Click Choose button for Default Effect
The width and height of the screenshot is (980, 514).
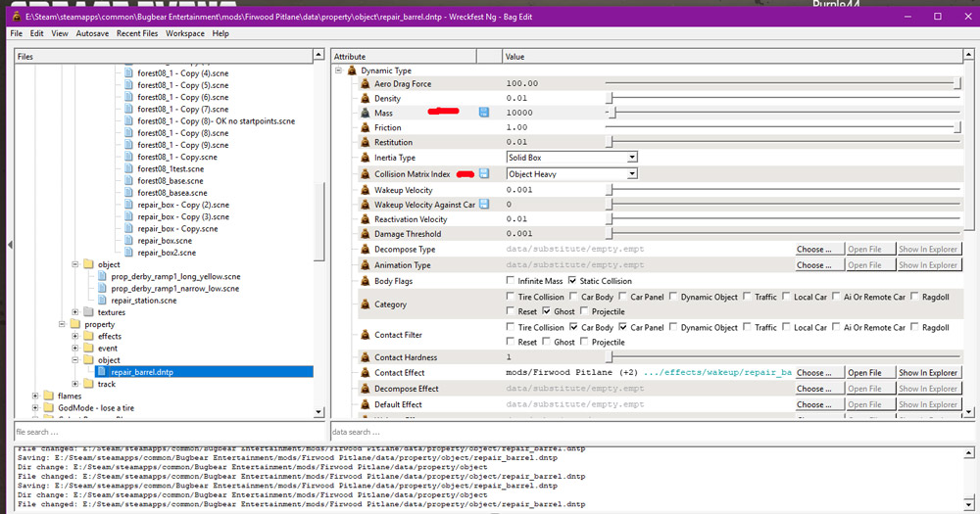(818, 404)
